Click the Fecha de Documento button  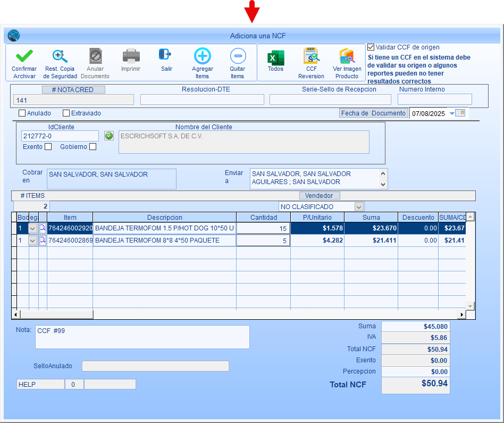[x=374, y=113]
